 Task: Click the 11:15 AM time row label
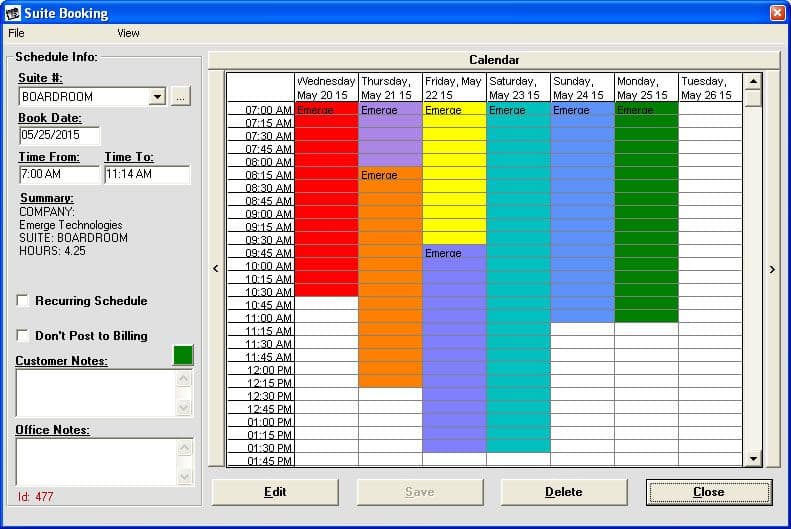click(261, 331)
